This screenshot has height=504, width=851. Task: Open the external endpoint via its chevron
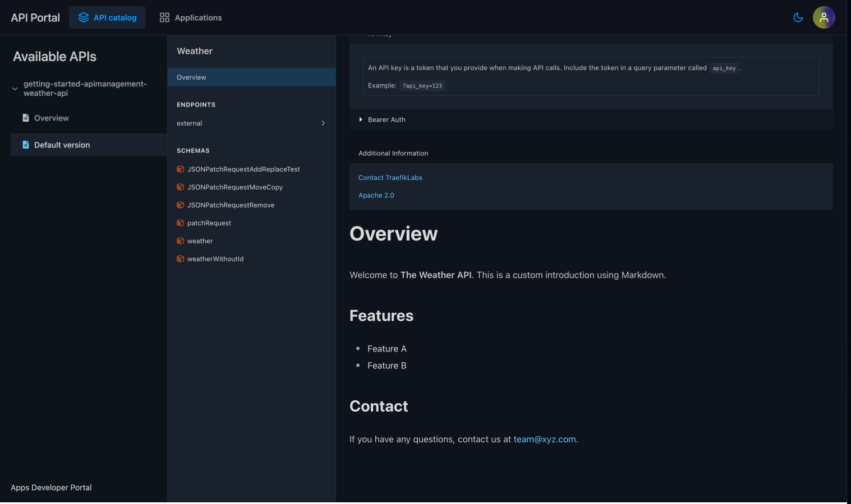click(x=323, y=123)
